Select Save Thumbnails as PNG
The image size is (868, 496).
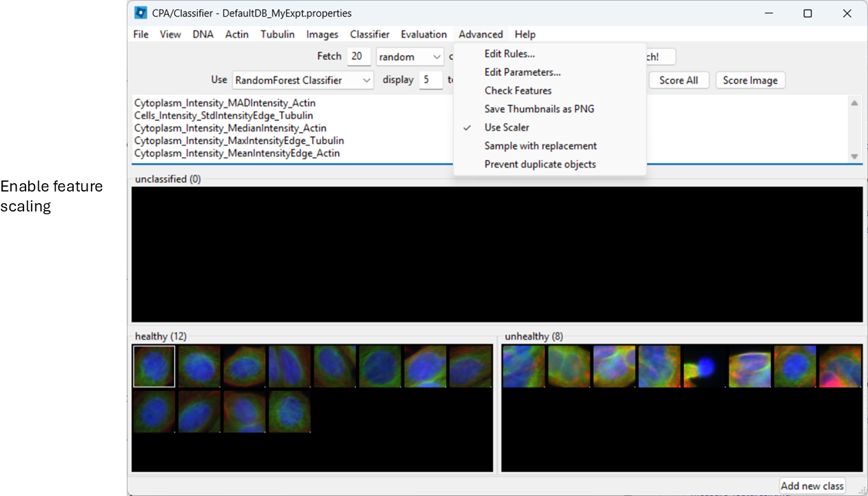(x=539, y=109)
